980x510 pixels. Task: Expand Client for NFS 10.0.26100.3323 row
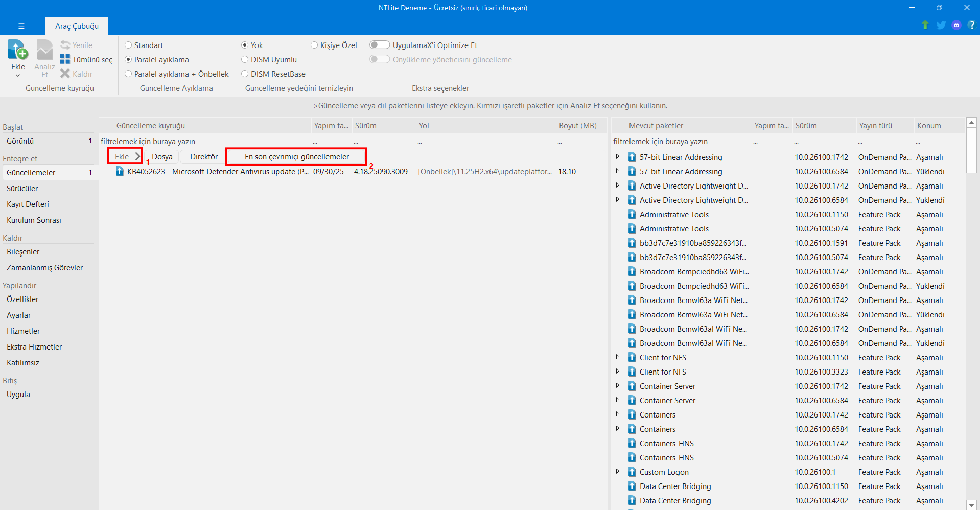pyautogui.click(x=617, y=372)
